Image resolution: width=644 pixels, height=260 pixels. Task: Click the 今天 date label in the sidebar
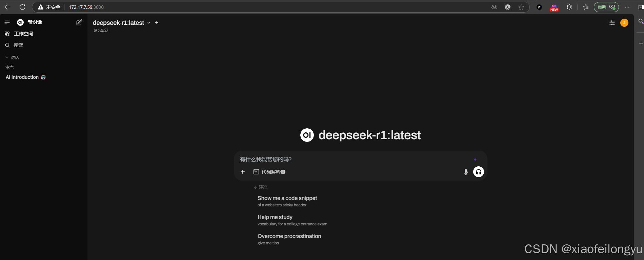pyautogui.click(x=9, y=67)
